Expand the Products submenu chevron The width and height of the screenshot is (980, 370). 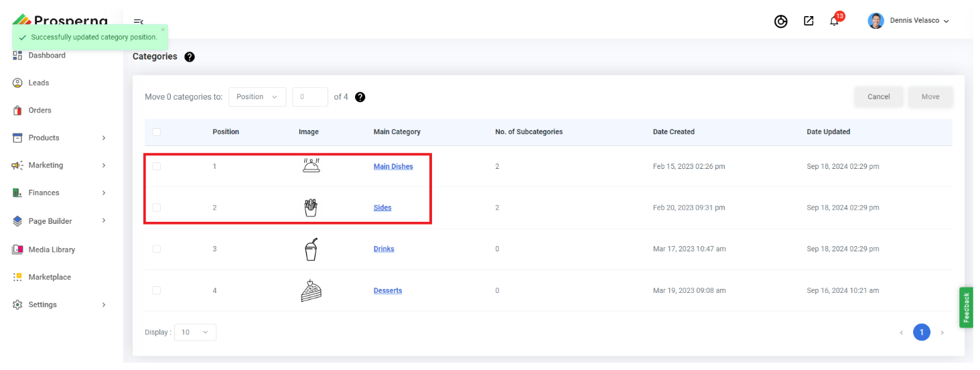(104, 138)
